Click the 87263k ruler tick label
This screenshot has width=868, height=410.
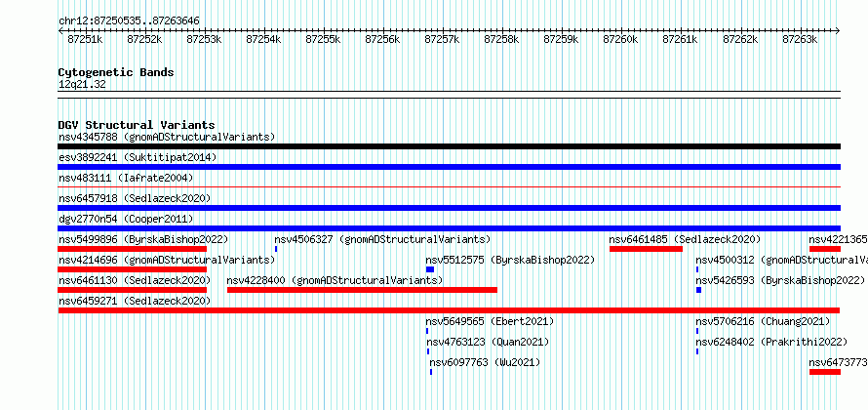click(800, 39)
